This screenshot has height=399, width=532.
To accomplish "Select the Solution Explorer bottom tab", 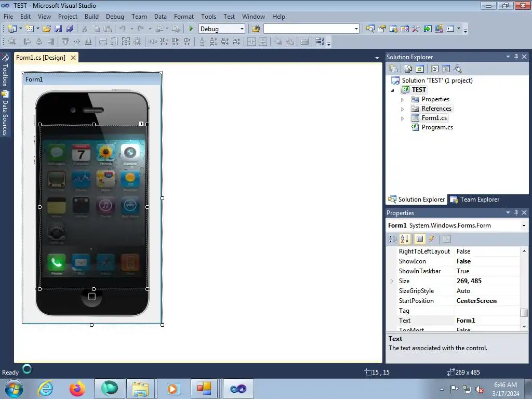I will [417, 199].
